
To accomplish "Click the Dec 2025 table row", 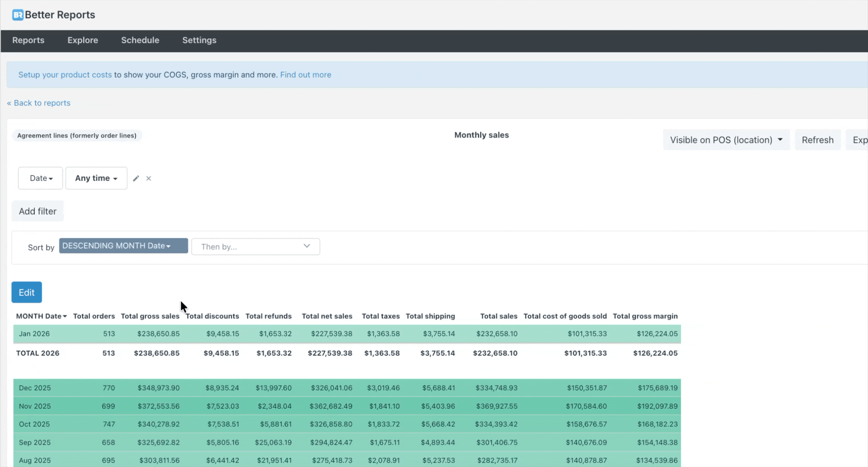I will click(35, 388).
